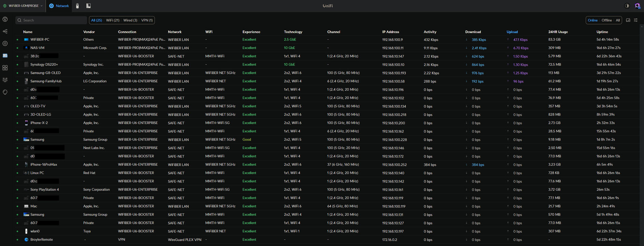Show Online clients only

[592, 20]
